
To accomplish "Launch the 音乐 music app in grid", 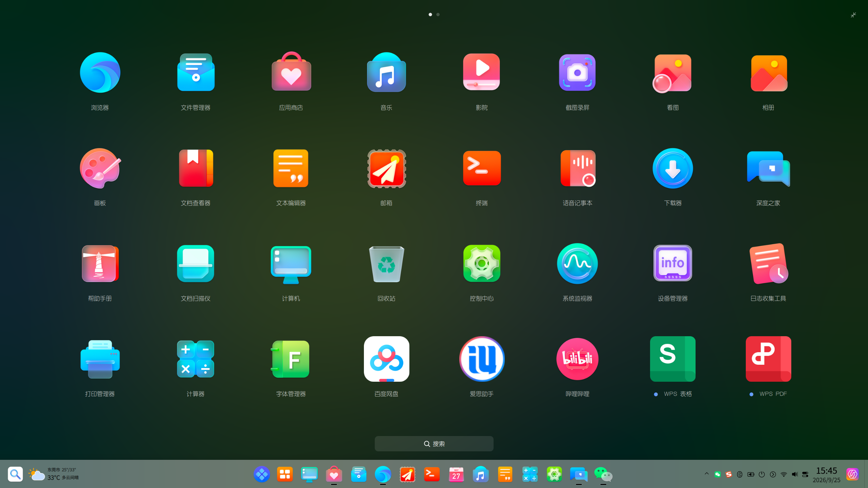I will click(386, 72).
